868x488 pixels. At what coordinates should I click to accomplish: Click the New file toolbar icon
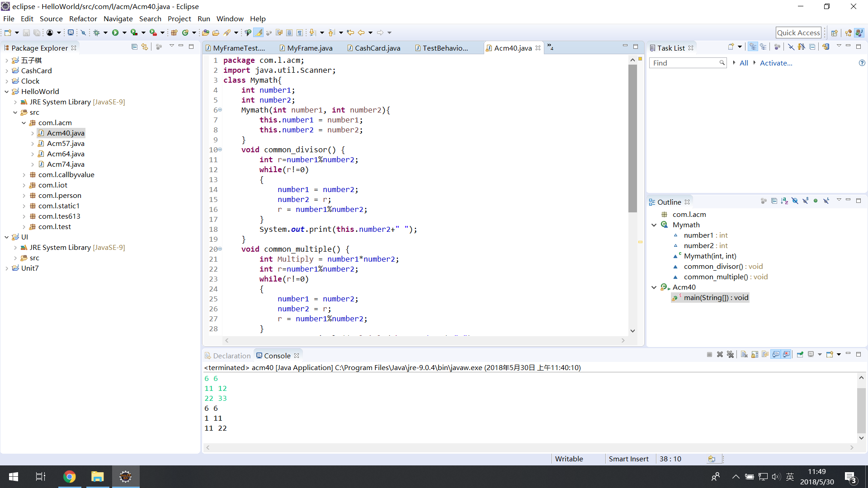click(8, 33)
